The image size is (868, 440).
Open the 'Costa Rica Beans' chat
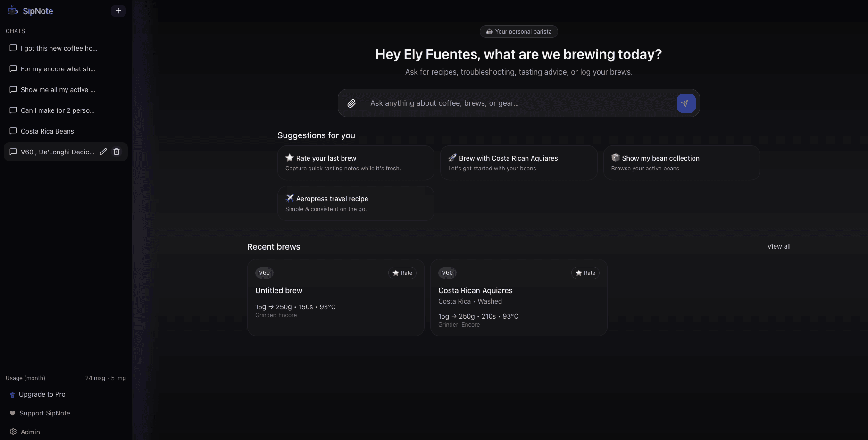pyautogui.click(x=47, y=131)
